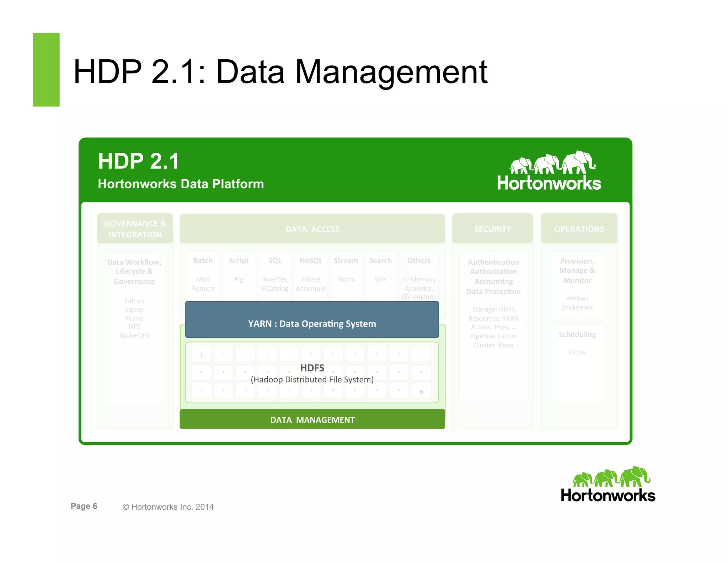This screenshot has height=562, width=728.
Task: Click HDFS grid cell labeled 1
Action: (x=202, y=354)
